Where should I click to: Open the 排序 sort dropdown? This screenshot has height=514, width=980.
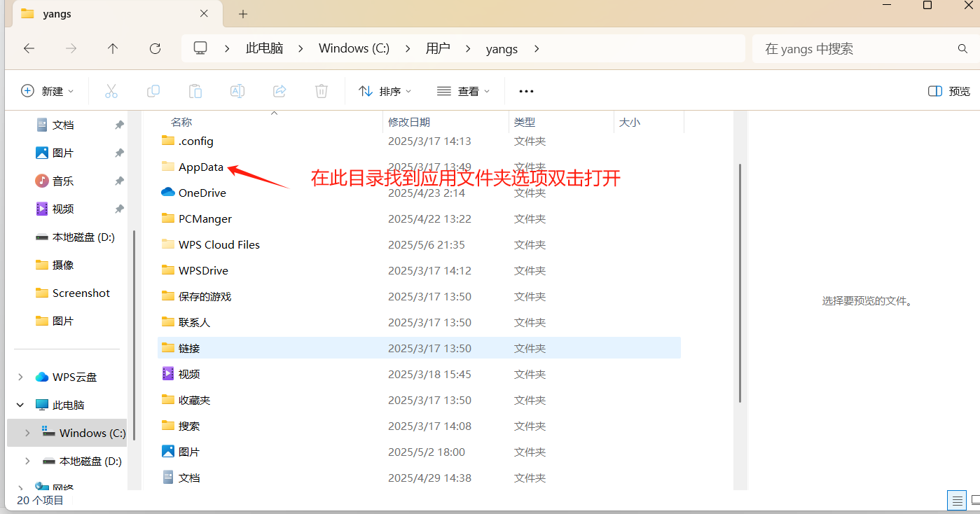click(384, 91)
